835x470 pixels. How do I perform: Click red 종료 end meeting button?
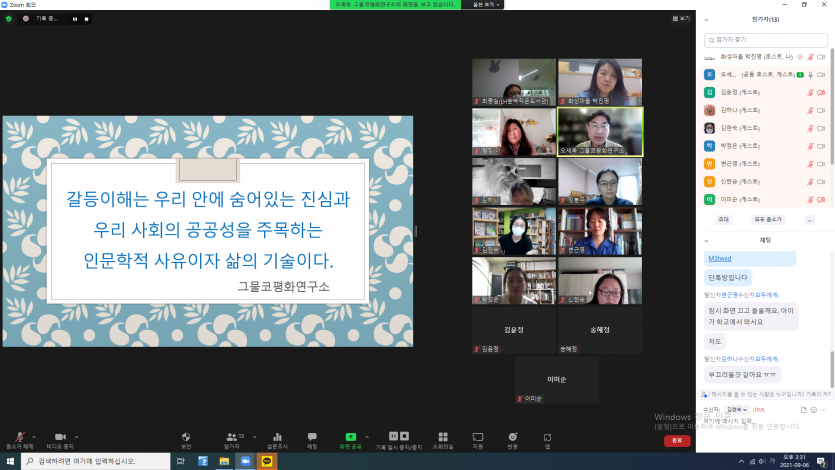tap(677, 441)
